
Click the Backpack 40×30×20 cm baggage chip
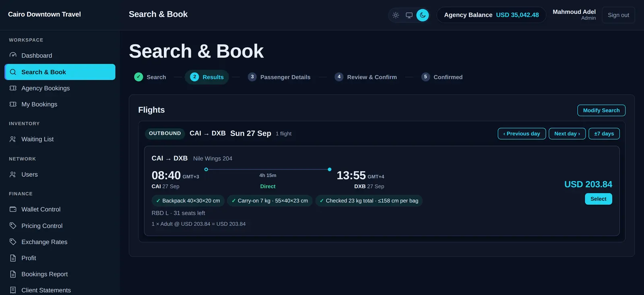[188, 200]
